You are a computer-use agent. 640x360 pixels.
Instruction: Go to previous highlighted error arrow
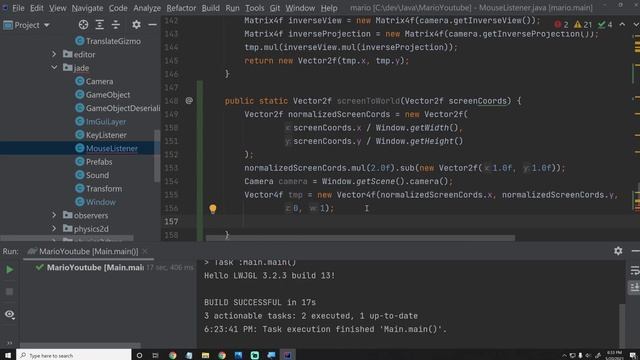pyautogui.click(x=622, y=24)
